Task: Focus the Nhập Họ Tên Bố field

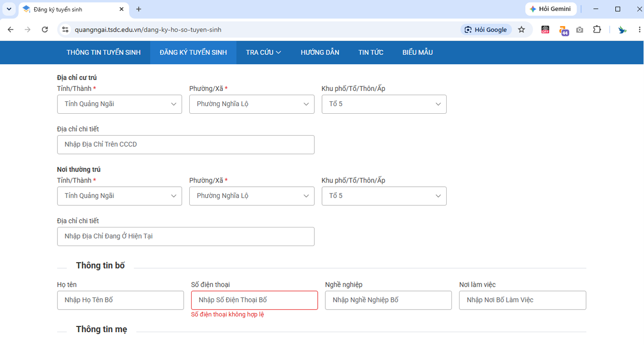Action: tap(120, 300)
